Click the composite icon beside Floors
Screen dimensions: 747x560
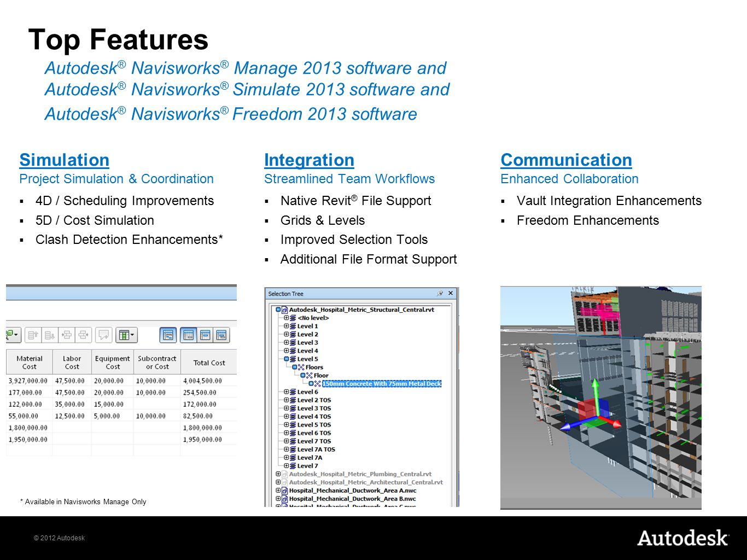tap(301, 367)
